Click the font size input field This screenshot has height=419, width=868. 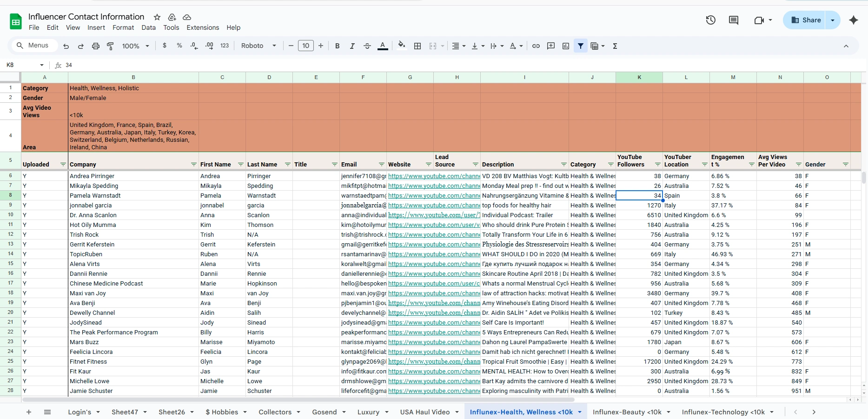305,46
